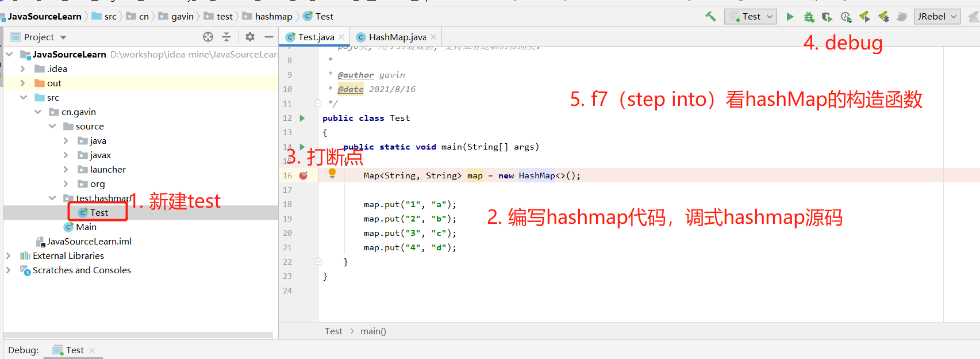Select the Main class in project tree
The width and height of the screenshot is (980, 359).
[86, 227]
